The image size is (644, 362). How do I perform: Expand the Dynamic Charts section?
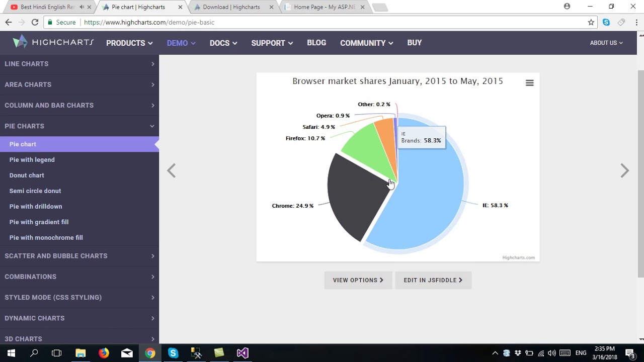79,318
